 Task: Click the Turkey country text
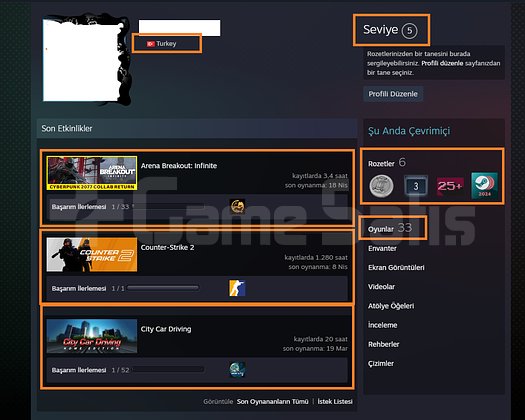pos(166,44)
